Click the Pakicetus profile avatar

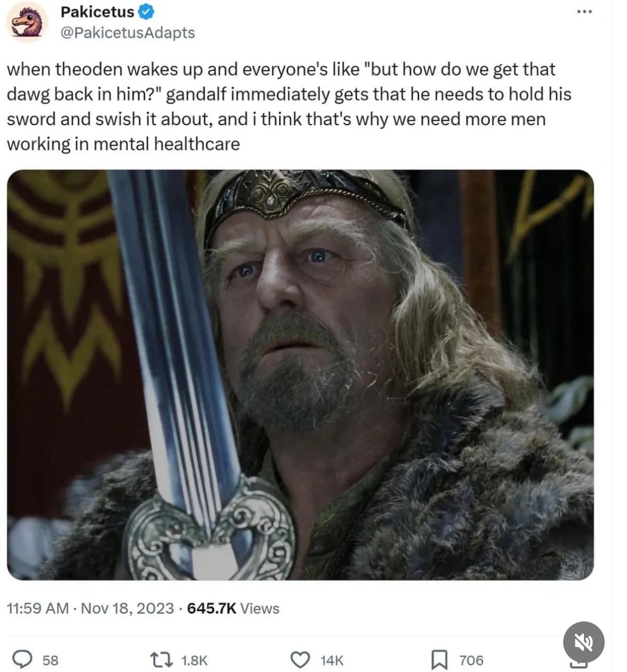[x=27, y=22]
